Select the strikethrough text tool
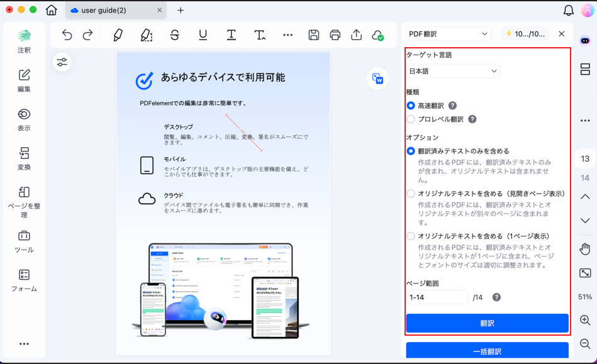This screenshot has width=597, height=364. point(175,35)
